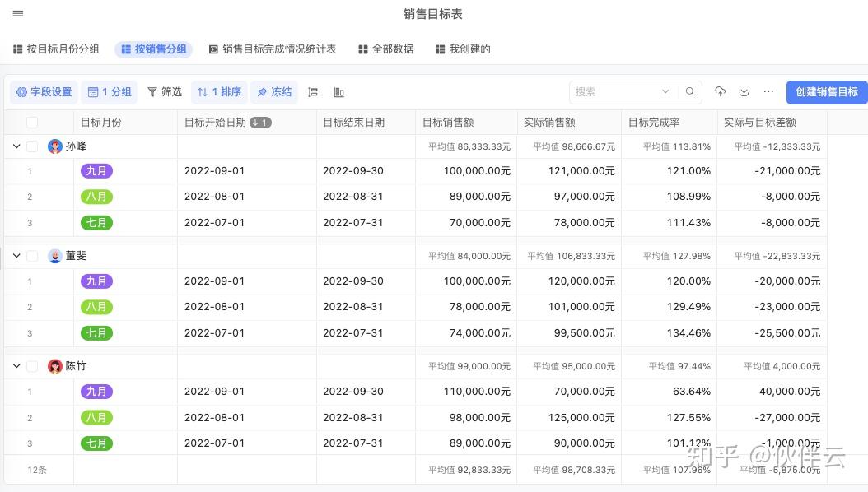Collapse the 董斐 group
This screenshot has width=868, height=492.
16,256
